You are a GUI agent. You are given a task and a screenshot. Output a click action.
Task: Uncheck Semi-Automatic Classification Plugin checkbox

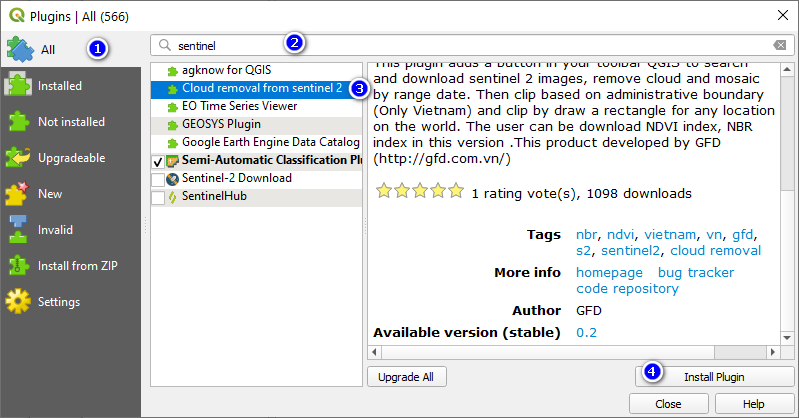pos(158,162)
